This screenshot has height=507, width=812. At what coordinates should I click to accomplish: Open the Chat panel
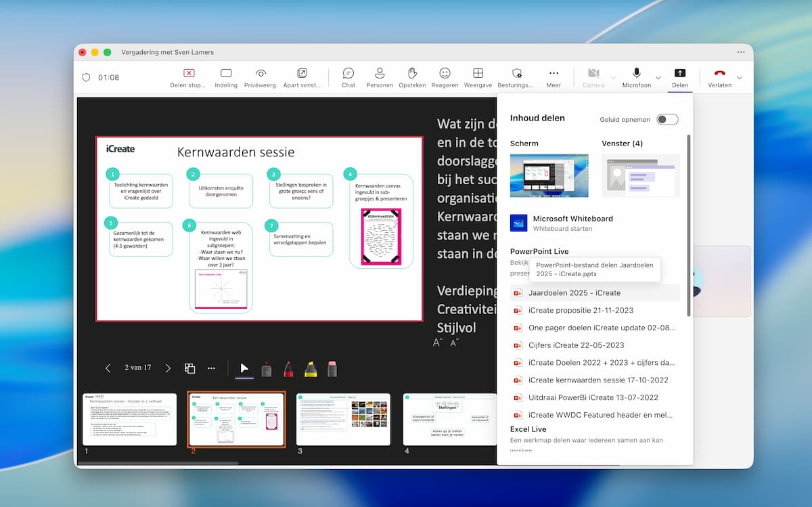348,76
